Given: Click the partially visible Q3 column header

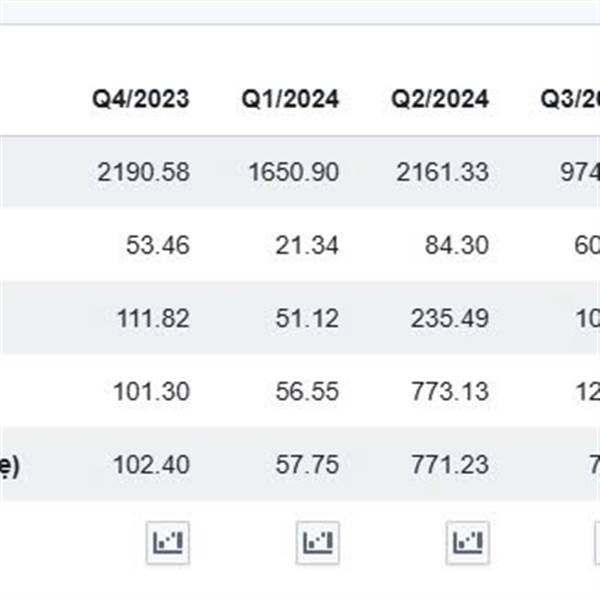Looking at the screenshot, I should 570,99.
